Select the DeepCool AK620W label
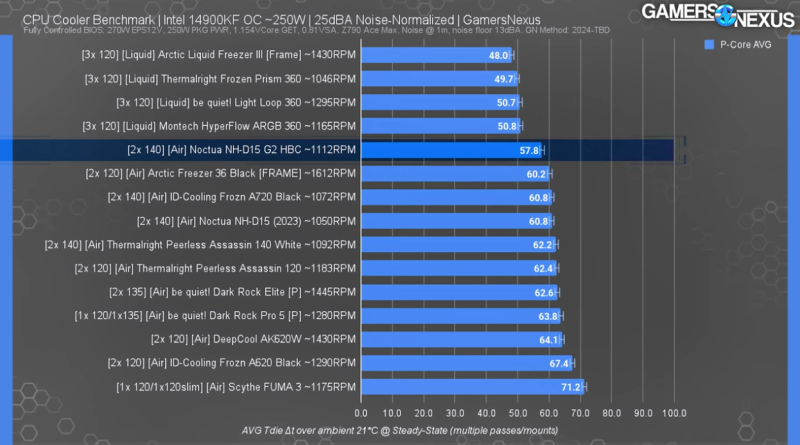The height and width of the screenshot is (445, 800). [253, 339]
